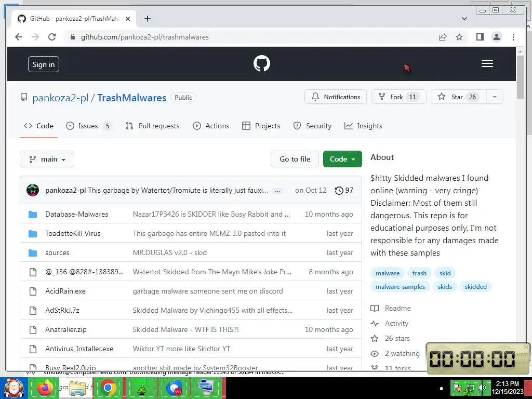Image resolution: width=532 pixels, height=399 pixels.
Task: Click the Antivirus_Installer.exe file icon
Action: (33, 349)
